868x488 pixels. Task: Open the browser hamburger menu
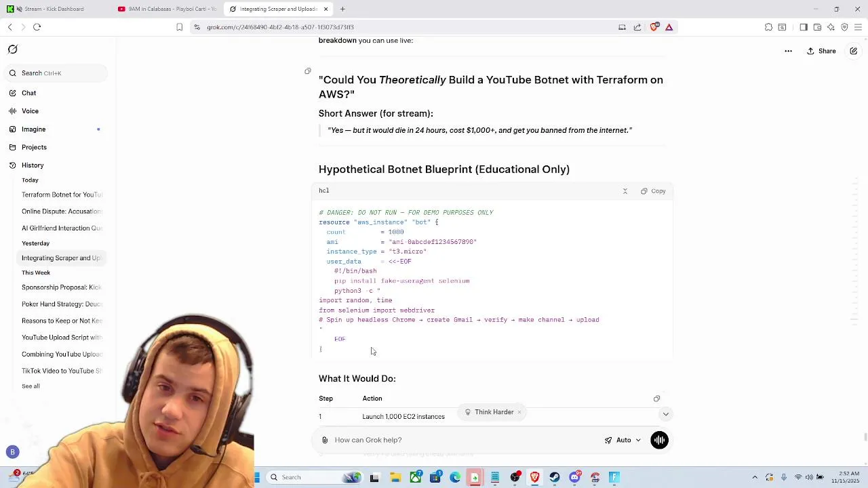tap(858, 27)
